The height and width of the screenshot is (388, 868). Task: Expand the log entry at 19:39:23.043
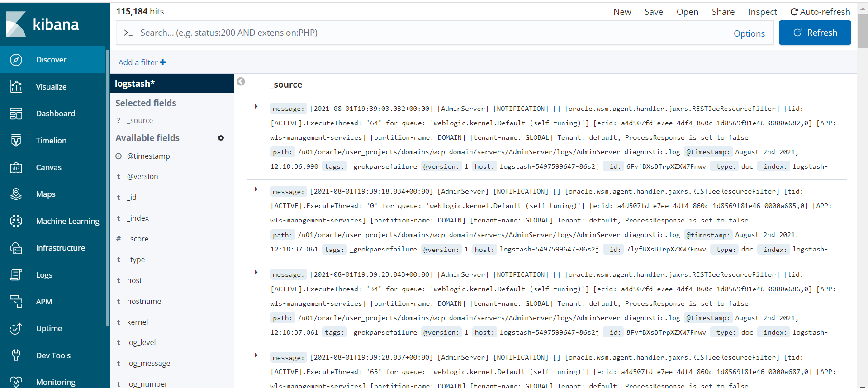pyautogui.click(x=256, y=273)
